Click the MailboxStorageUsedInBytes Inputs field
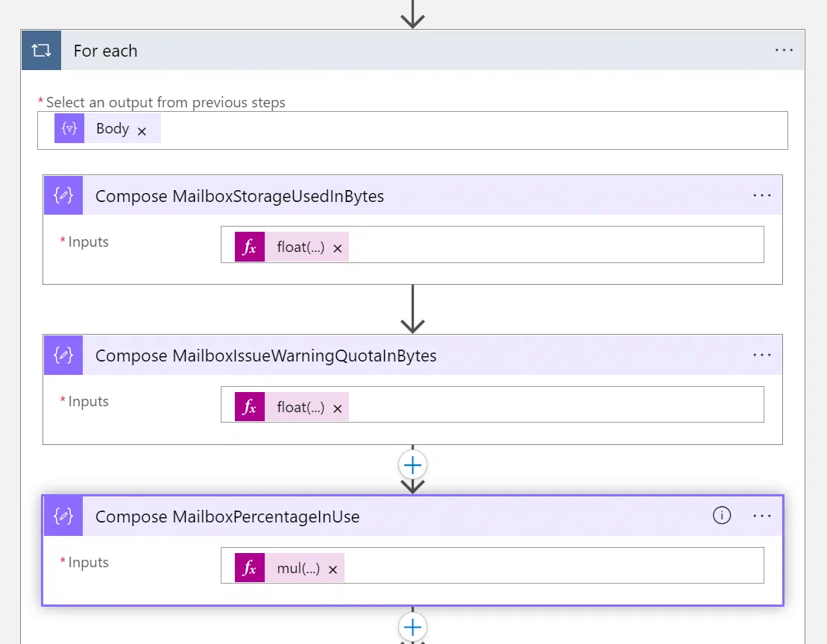827x644 pixels. (492, 244)
